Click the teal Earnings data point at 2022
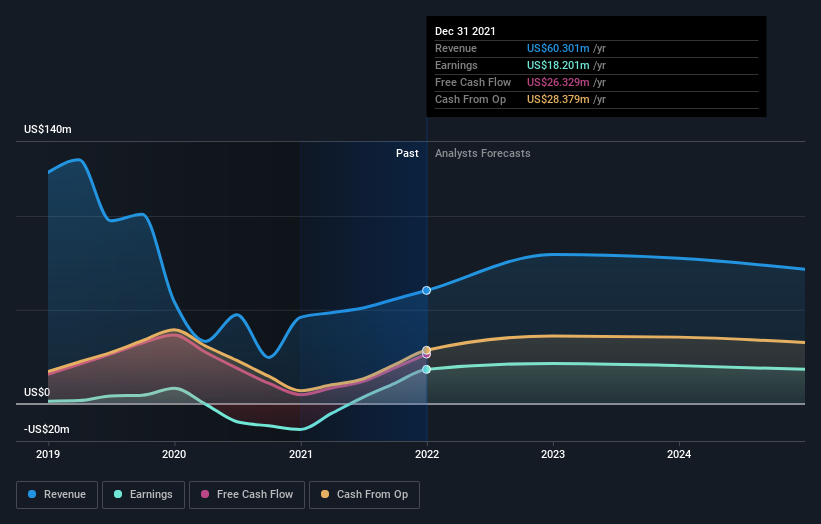821x524 pixels. tap(427, 370)
